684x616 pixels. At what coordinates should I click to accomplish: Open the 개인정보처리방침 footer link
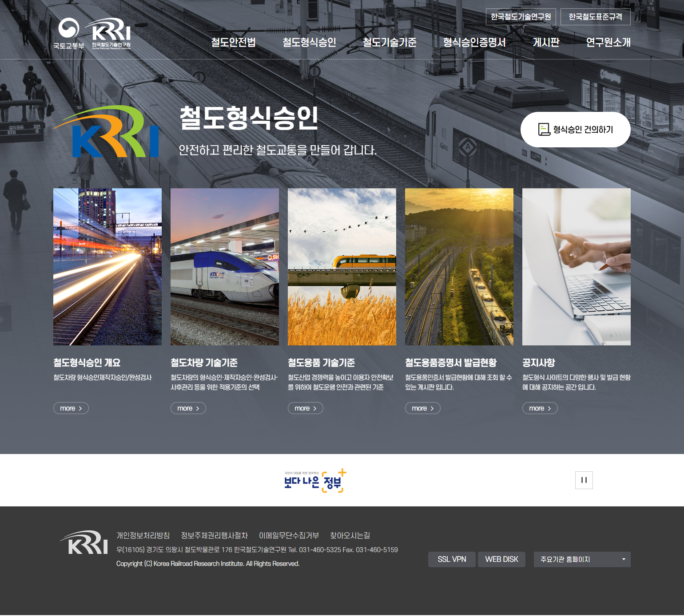(143, 536)
